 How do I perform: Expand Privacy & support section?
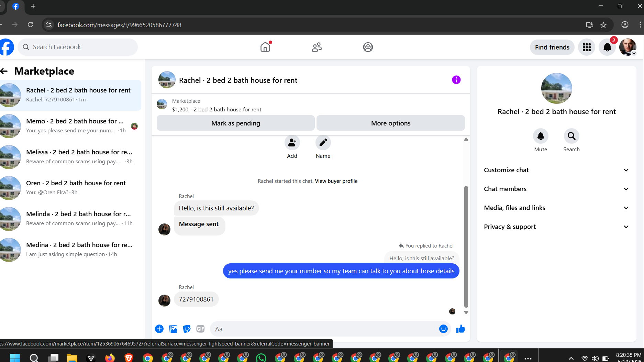coord(556,227)
